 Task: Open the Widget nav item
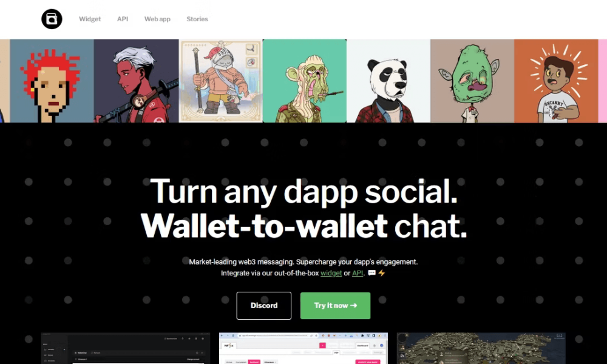click(x=90, y=19)
